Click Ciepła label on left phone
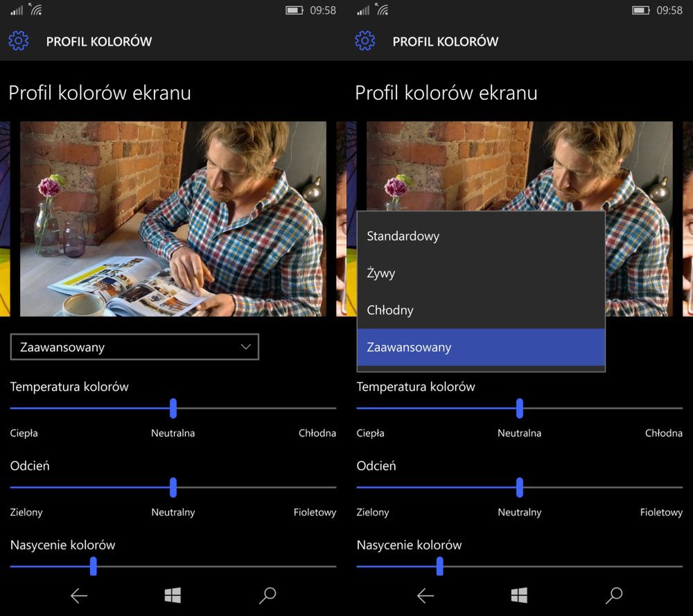This screenshot has height=616, width=693. (24, 433)
